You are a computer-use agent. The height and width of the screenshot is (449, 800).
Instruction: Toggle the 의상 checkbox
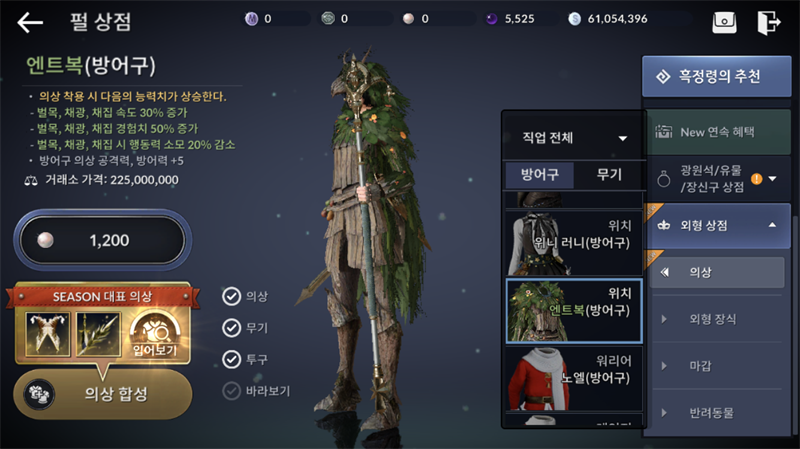coord(232,296)
